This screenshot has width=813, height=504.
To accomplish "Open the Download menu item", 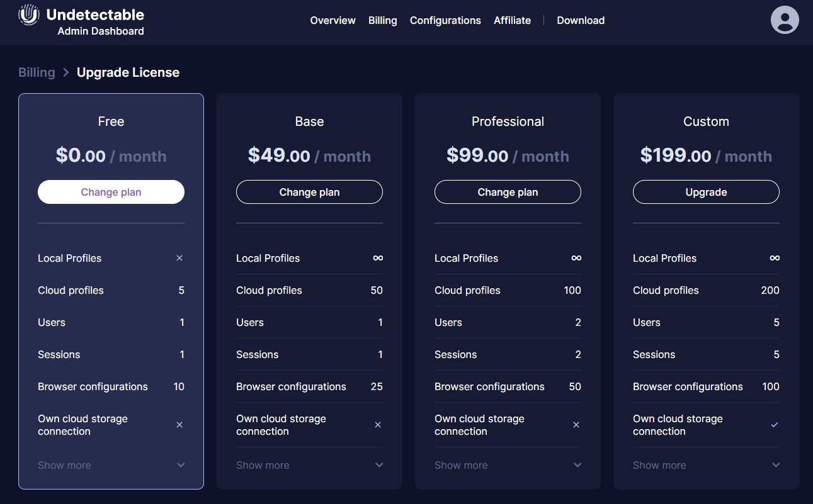I will click(581, 20).
